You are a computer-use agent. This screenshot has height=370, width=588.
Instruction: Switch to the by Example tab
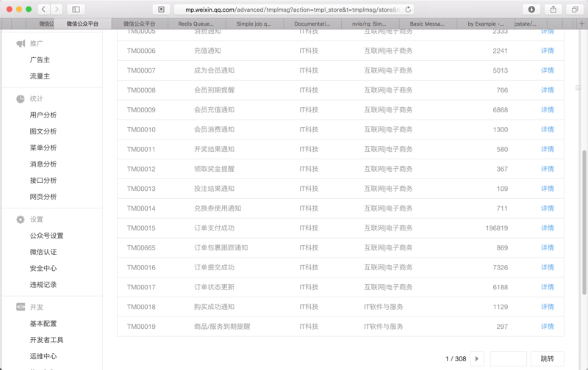(486, 23)
